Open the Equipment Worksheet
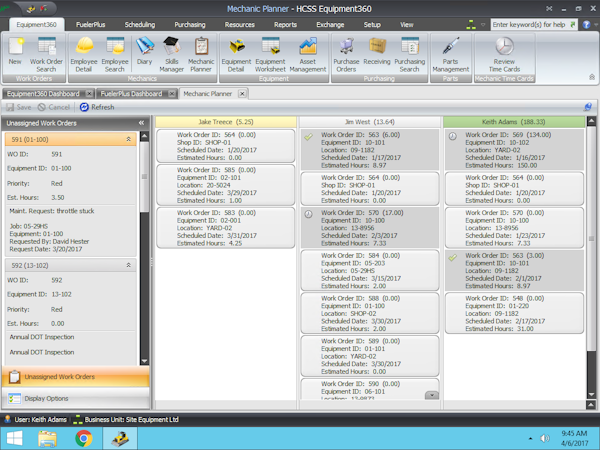This screenshot has width=600, height=450. coord(270,54)
